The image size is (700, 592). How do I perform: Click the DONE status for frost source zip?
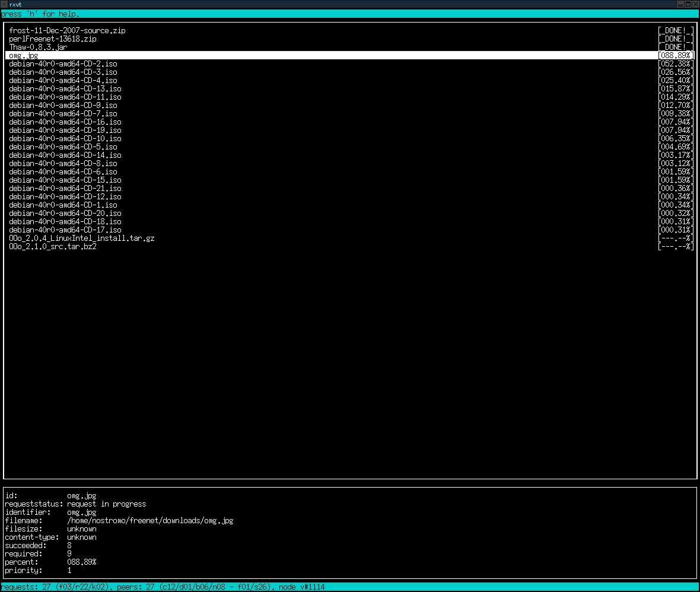pyautogui.click(x=676, y=30)
